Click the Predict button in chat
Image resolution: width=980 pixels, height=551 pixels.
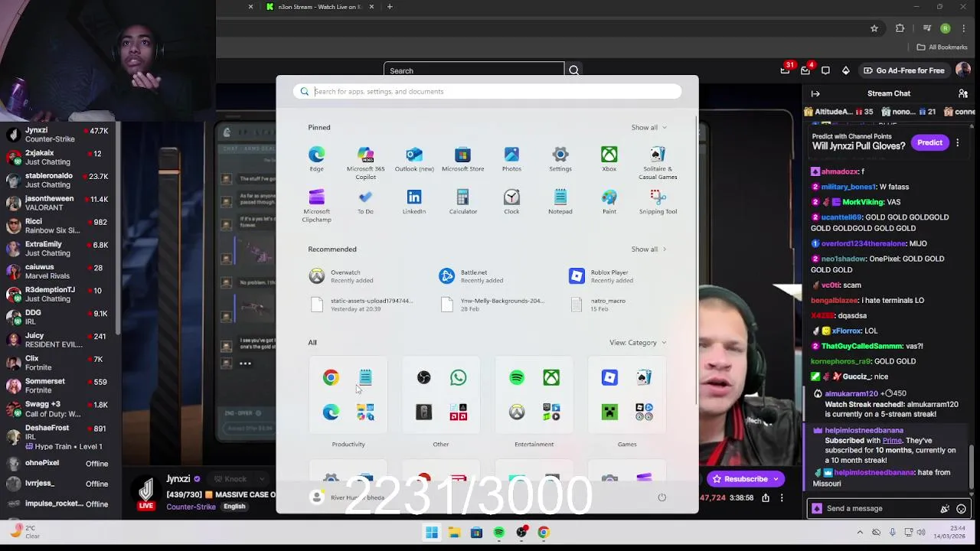pyautogui.click(x=929, y=142)
